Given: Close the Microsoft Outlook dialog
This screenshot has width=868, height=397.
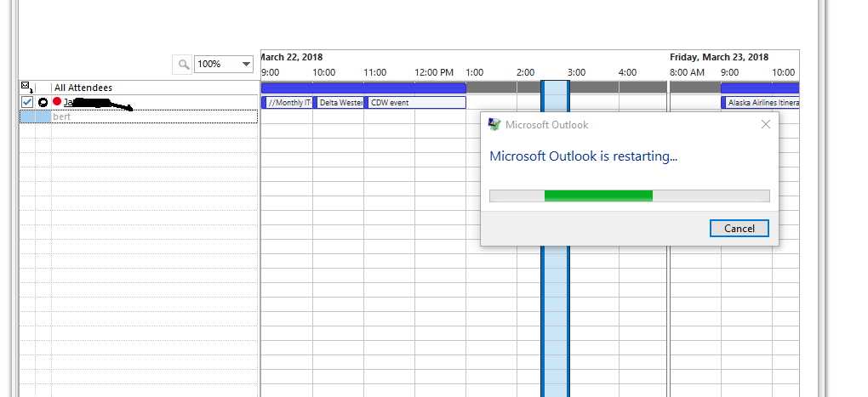Looking at the screenshot, I should (766, 124).
